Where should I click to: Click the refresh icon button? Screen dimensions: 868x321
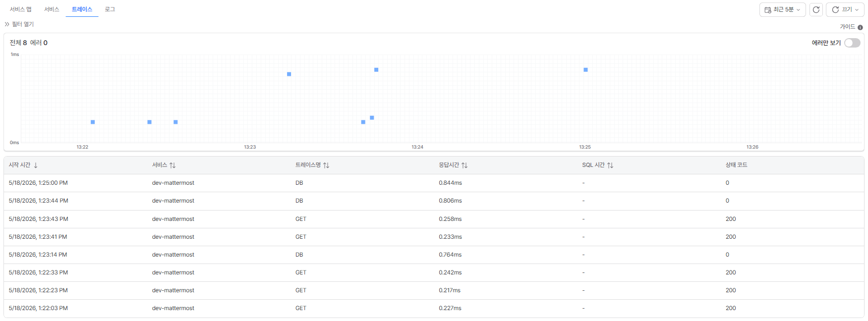(816, 9)
